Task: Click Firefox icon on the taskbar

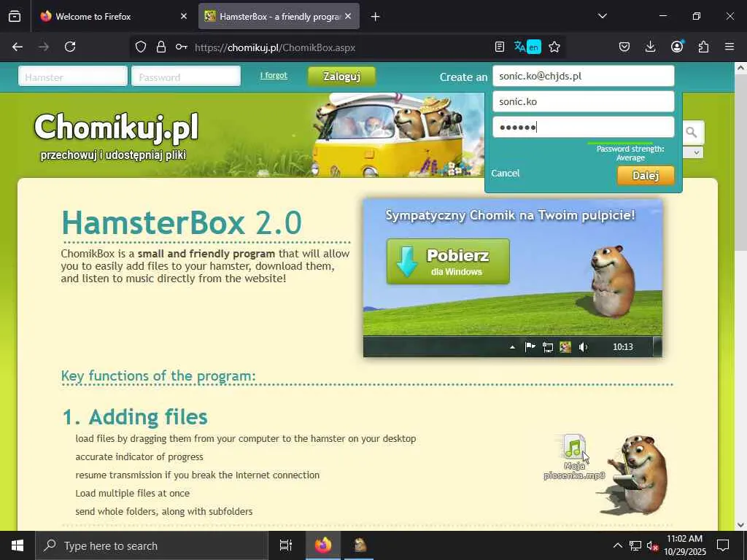Action: [323, 545]
